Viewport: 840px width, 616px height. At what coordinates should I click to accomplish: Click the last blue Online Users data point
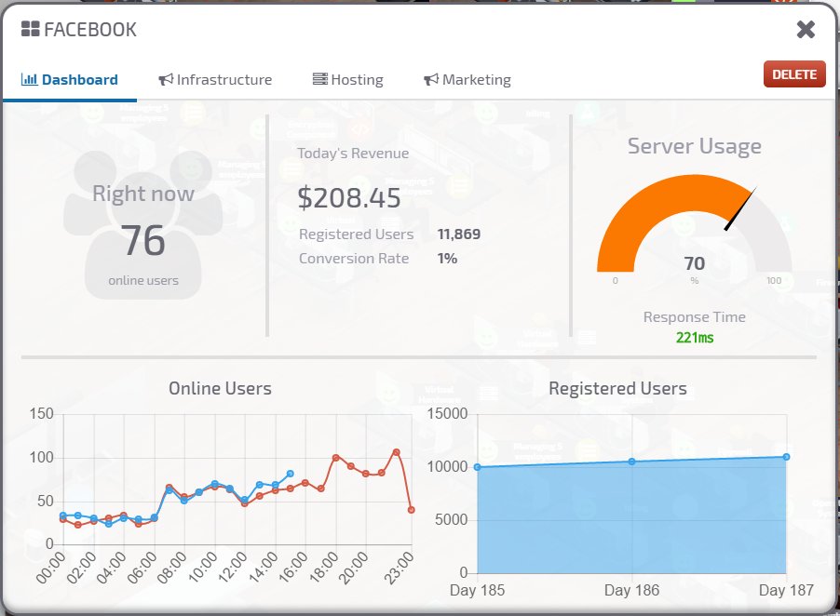[291, 474]
